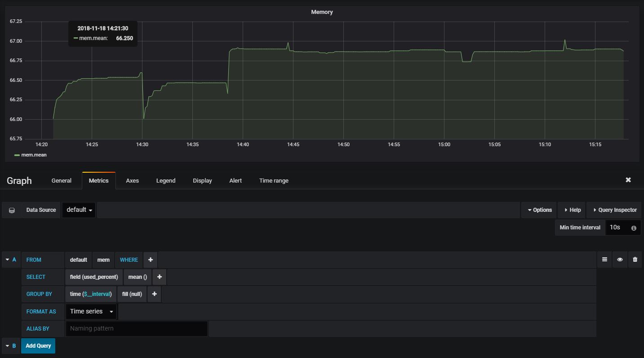This screenshot has height=358, width=644.
Task: Open the Alert tab
Action: (235, 180)
